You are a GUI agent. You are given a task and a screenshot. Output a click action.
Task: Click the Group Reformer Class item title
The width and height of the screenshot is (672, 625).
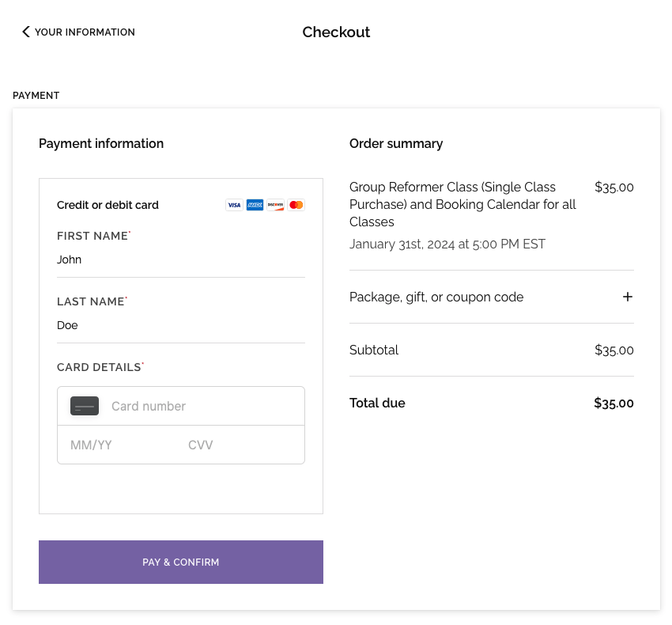[462, 204]
